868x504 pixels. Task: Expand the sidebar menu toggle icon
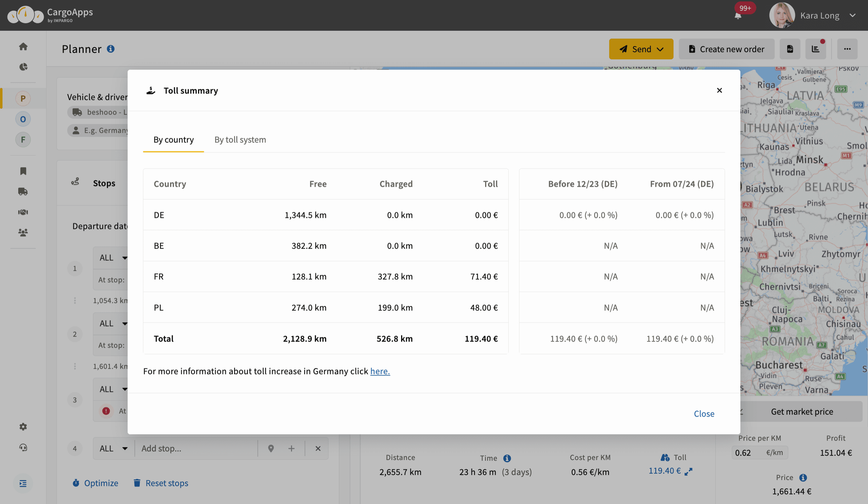coord(23,484)
